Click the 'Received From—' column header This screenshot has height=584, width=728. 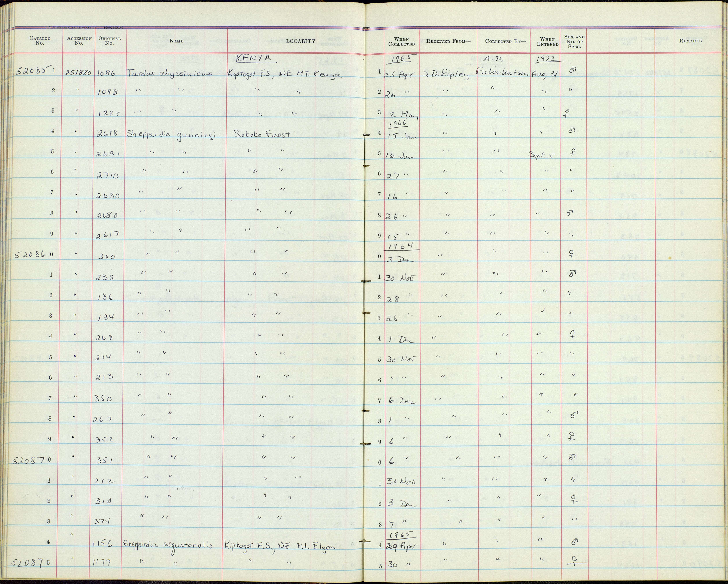pos(448,41)
